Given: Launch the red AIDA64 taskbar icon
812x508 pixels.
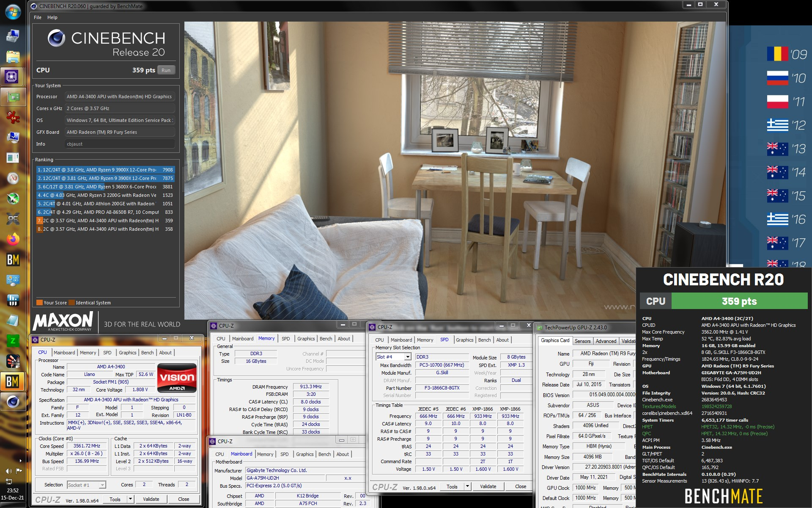Looking at the screenshot, I should 13,118.
